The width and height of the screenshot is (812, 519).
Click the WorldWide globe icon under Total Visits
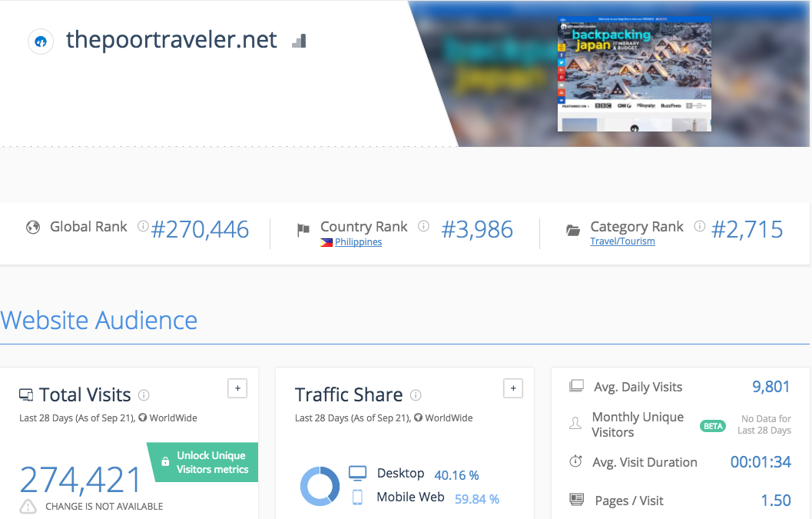(142, 418)
